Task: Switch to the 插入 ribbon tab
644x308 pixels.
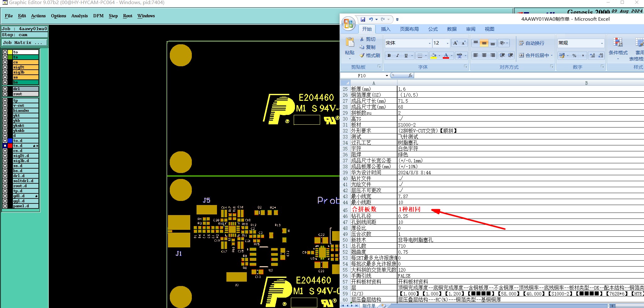Action: pyautogui.click(x=386, y=29)
